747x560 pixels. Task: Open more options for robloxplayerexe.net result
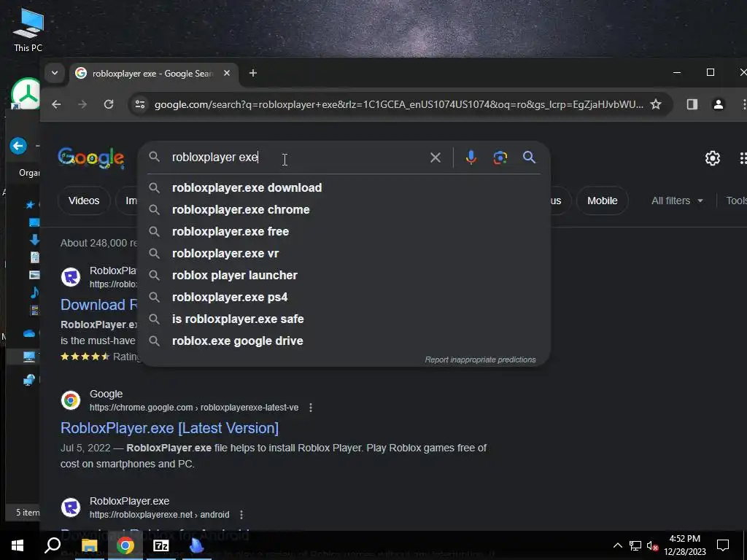pos(241,515)
